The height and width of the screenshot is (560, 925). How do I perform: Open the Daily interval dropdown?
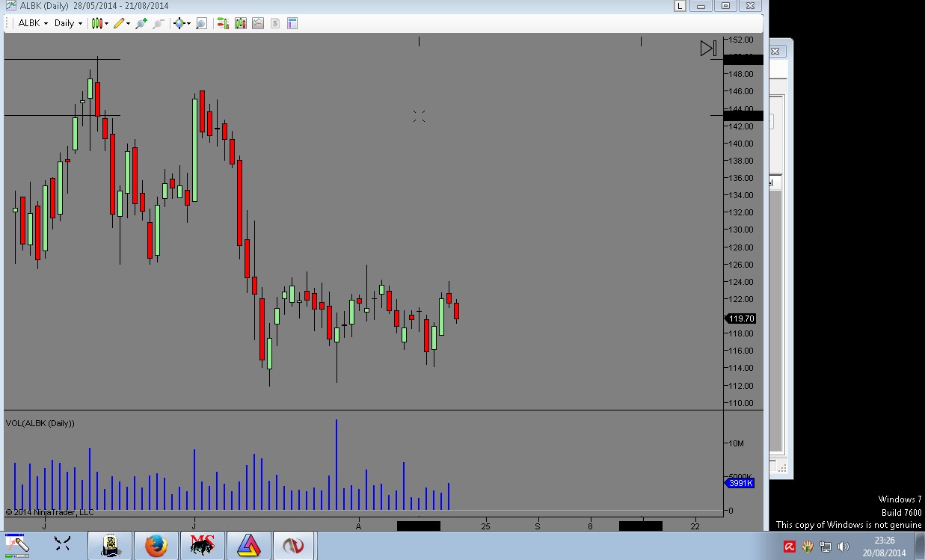coord(68,23)
